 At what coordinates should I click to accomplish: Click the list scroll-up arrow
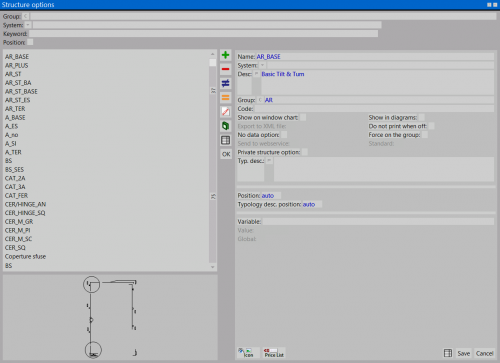click(213, 54)
